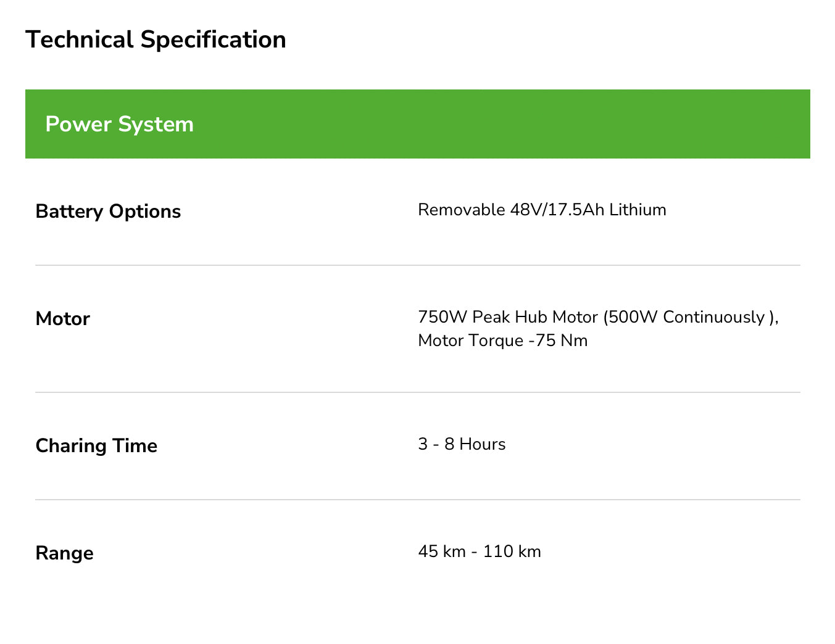Click the 110 km figure in range
The image size is (835, 644).
click(x=512, y=551)
